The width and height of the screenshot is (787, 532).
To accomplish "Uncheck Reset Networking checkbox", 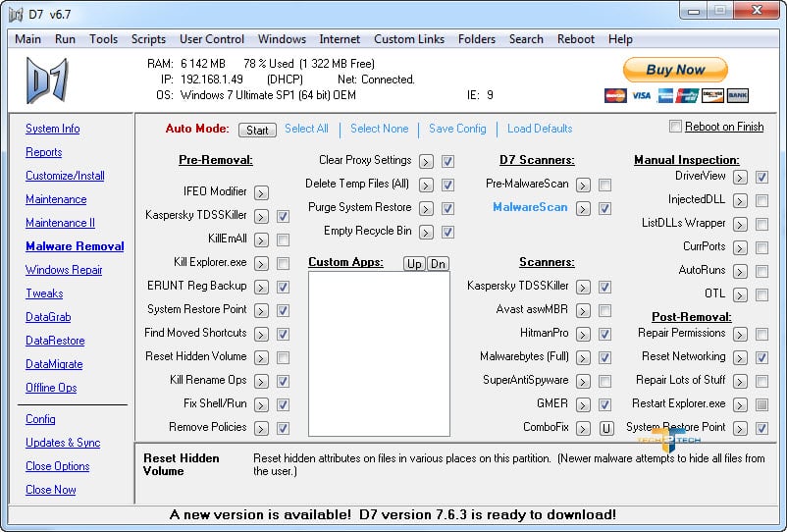I will tap(761, 358).
